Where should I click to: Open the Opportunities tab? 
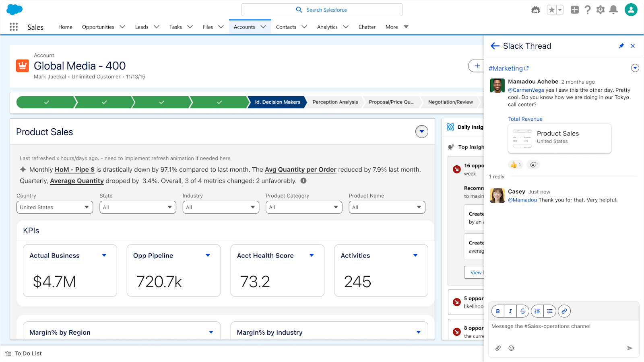tap(98, 27)
